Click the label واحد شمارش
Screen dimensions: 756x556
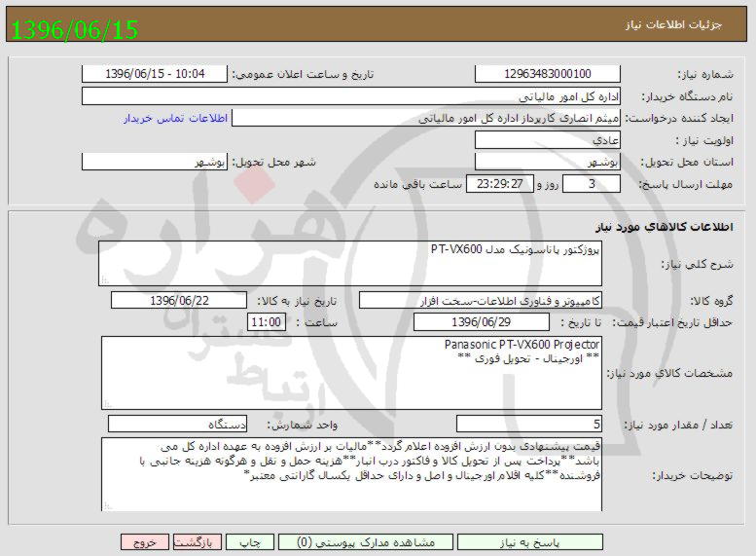coord(303,425)
